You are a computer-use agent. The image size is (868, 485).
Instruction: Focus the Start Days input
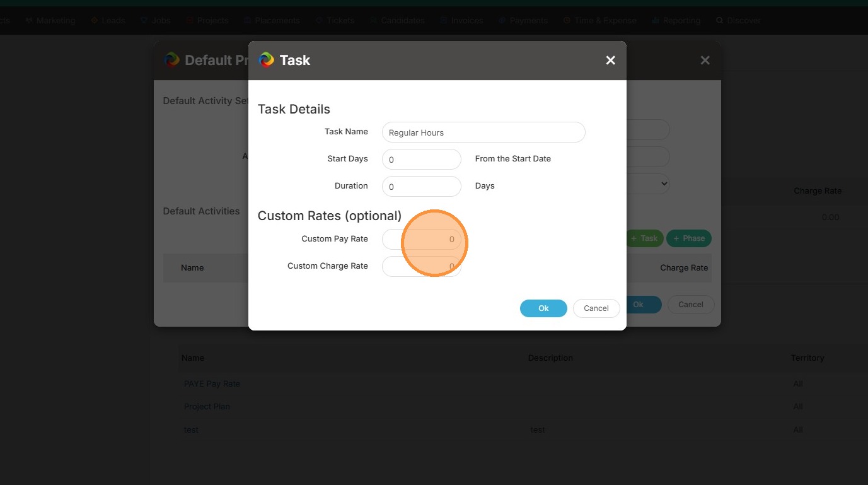click(x=422, y=160)
